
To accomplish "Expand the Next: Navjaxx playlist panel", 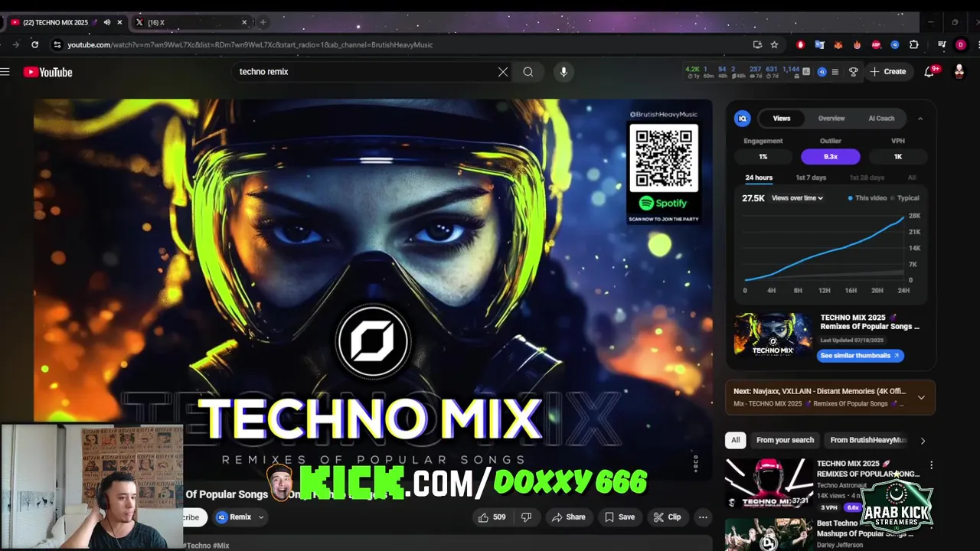I will 921,397.
